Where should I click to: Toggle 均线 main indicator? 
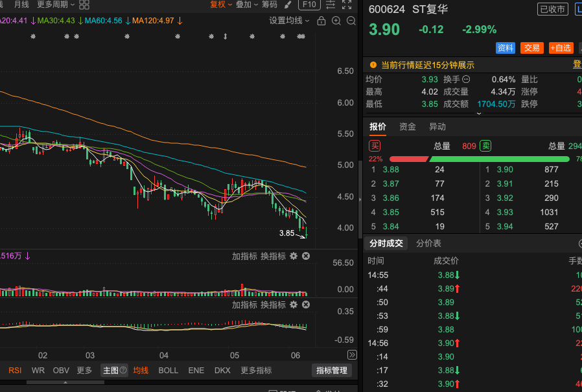141,371
